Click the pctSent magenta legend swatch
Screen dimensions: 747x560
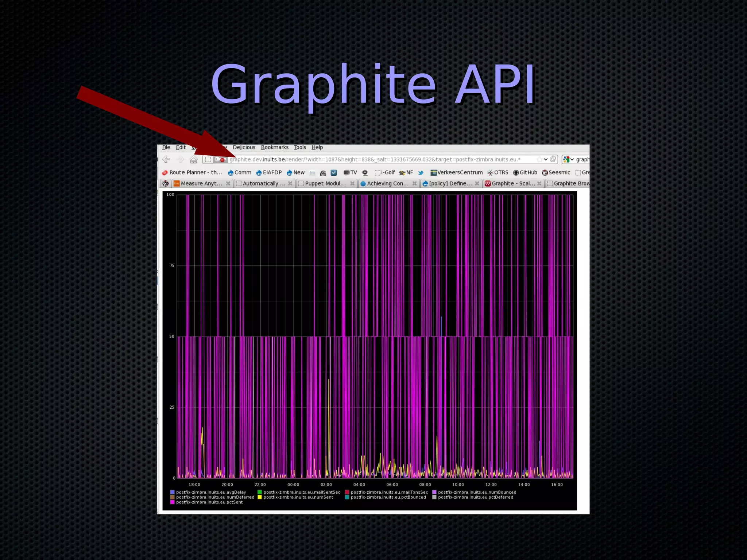click(x=172, y=502)
